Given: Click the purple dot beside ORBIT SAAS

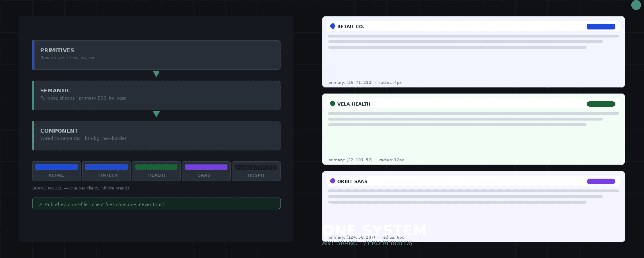Looking at the screenshot, I should point(332,181).
